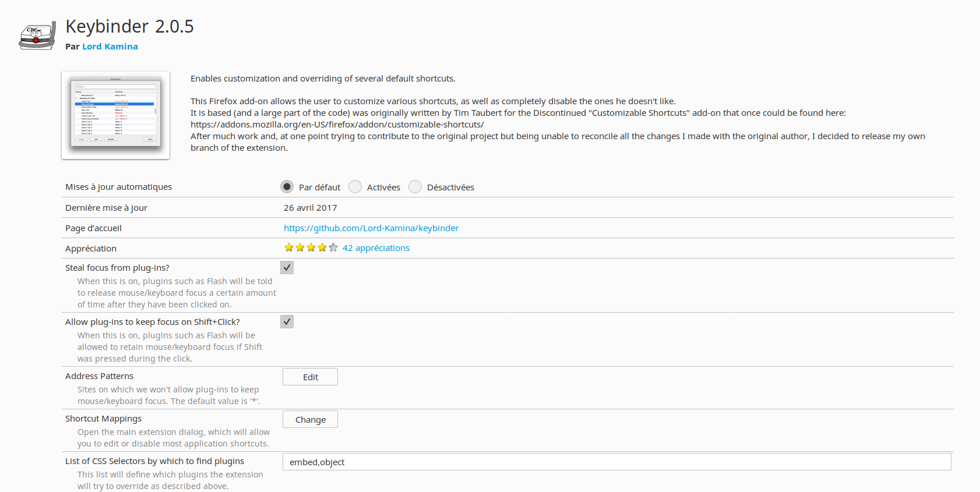Open the GitHub keybinder homepage link
This screenshot has width=980, height=492.
click(x=371, y=228)
